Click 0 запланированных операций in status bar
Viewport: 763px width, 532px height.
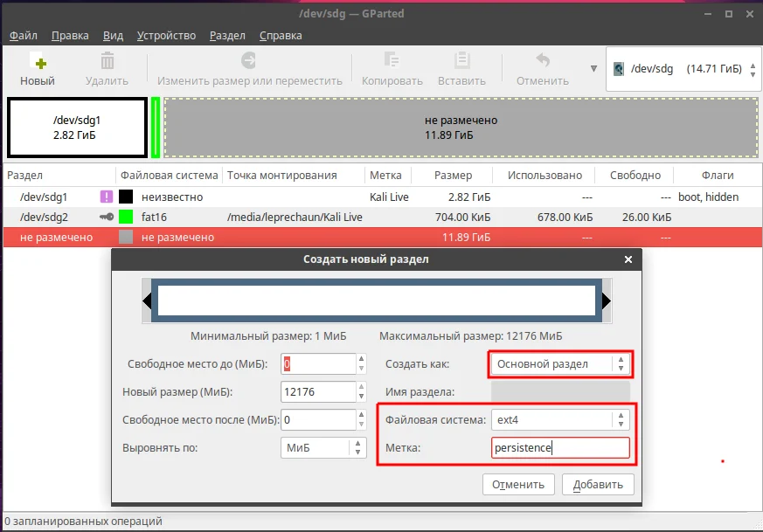(x=83, y=522)
